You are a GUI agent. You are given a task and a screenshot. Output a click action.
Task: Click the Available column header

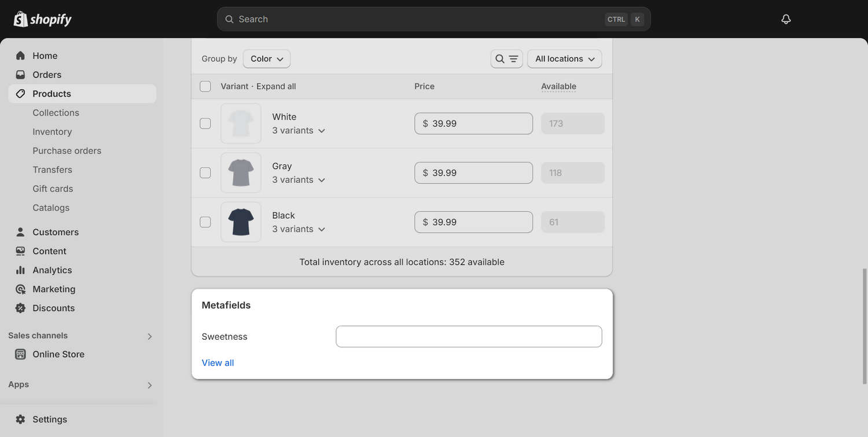pos(558,86)
